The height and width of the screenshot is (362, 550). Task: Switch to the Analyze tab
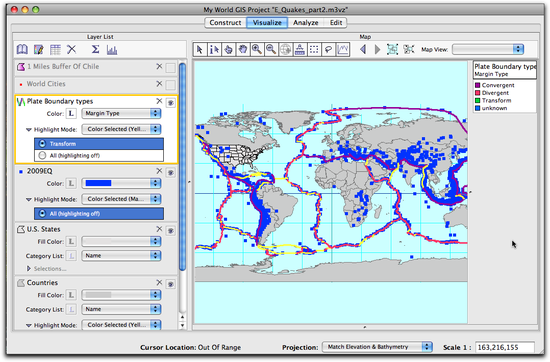[306, 23]
